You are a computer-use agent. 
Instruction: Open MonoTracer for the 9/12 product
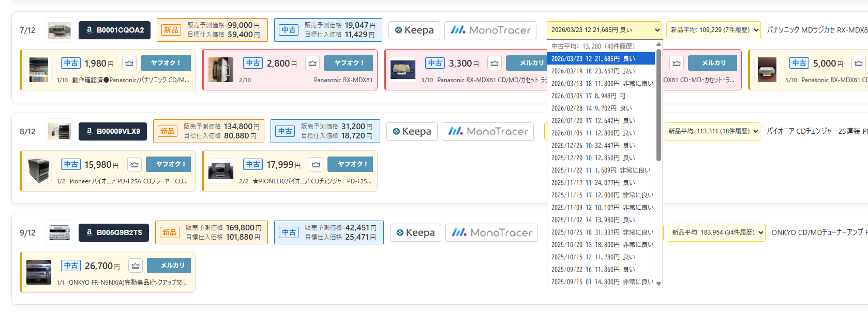[x=492, y=232]
